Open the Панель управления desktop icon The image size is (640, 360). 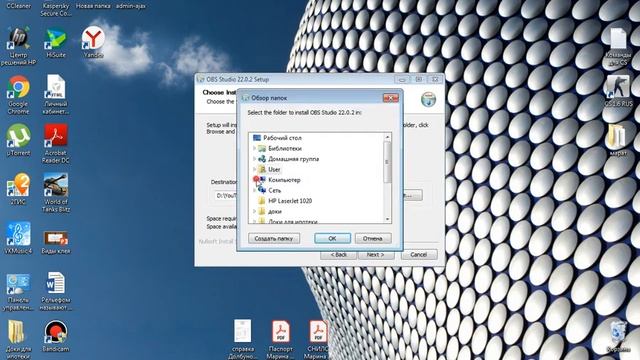18,284
